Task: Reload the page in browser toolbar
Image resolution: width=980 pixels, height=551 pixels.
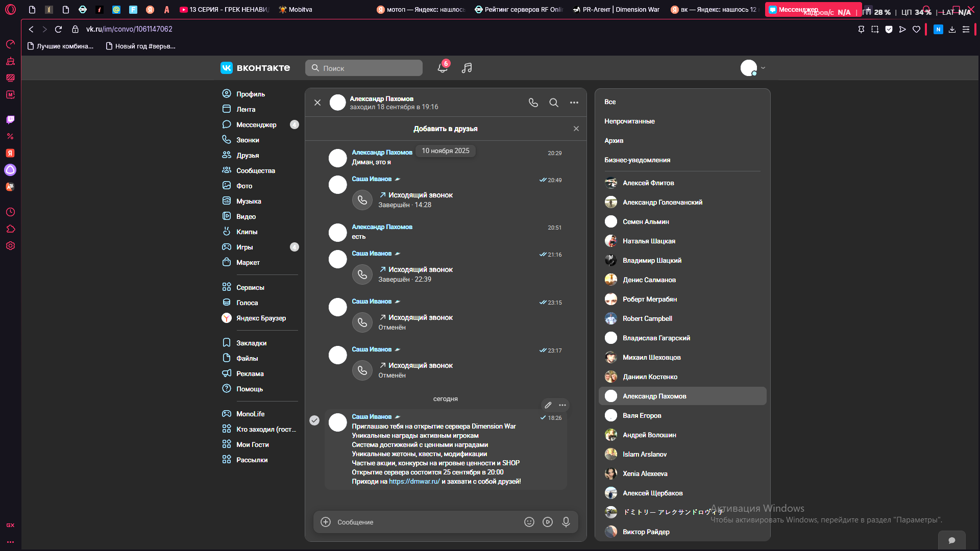Action: pyautogui.click(x=58, y=29)
